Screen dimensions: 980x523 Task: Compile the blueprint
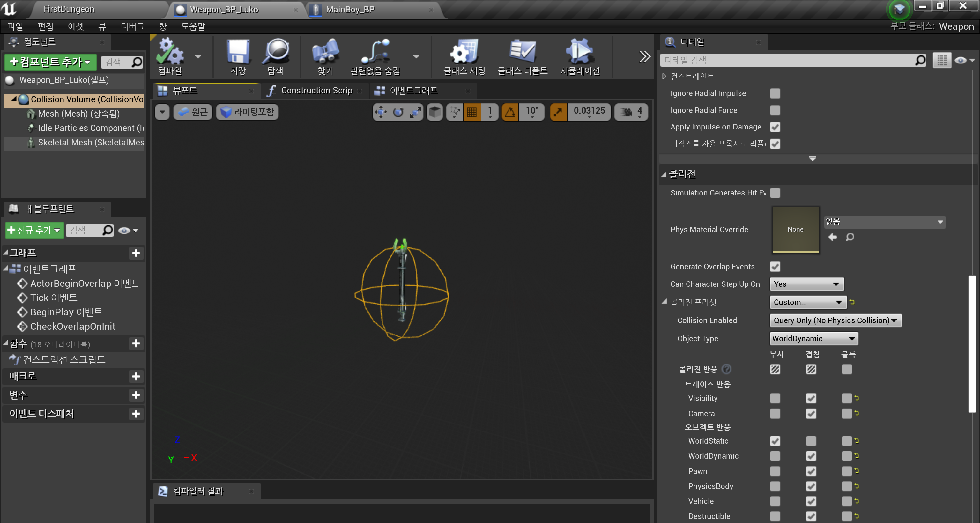170,56
